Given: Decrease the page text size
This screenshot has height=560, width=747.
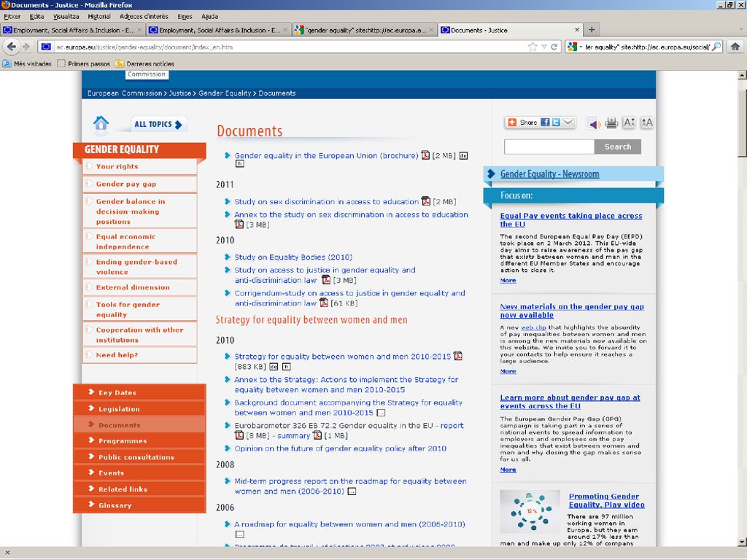Looking at the screenshot, I should coord(629,122).
